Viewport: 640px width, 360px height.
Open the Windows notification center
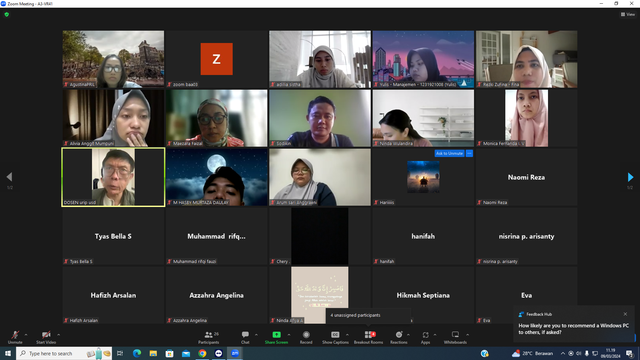629,353
